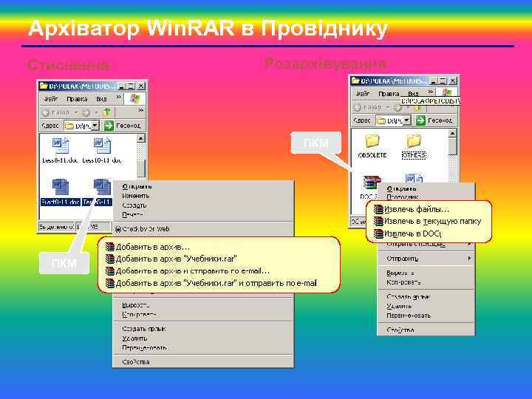The image size is (532, 399).
Task: Open address dropdown in right window
Action: point(407,120)
